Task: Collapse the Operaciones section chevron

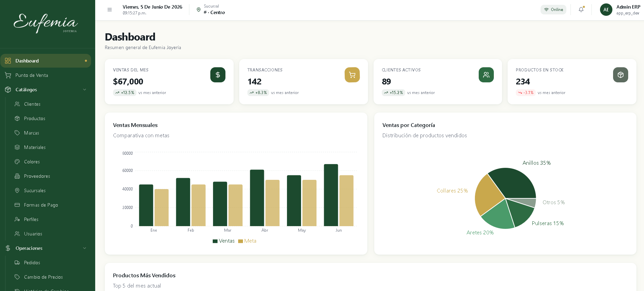Action: (85, 248)
